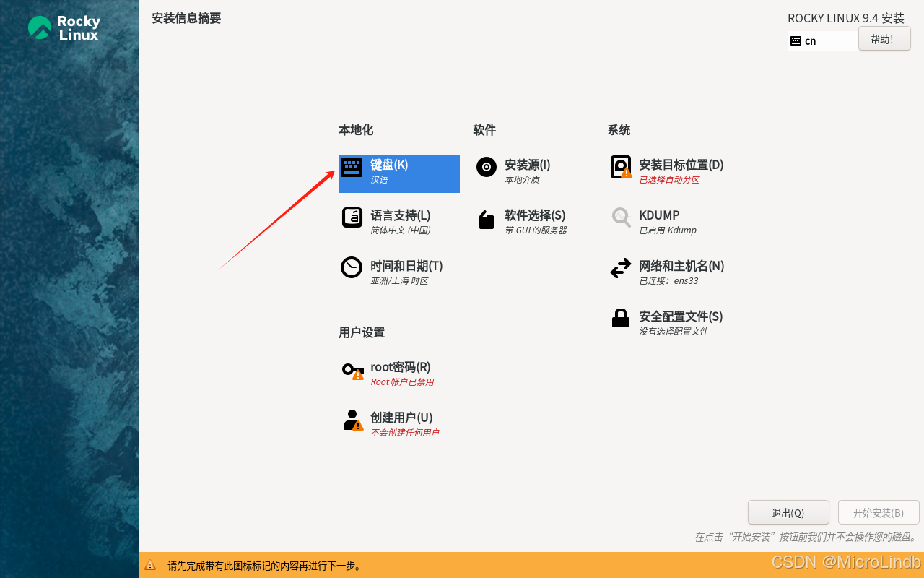Click the warning triangle in bottom bar
Image resolution: width=924 pixels, height=578 pixels.
pos(150,565)
